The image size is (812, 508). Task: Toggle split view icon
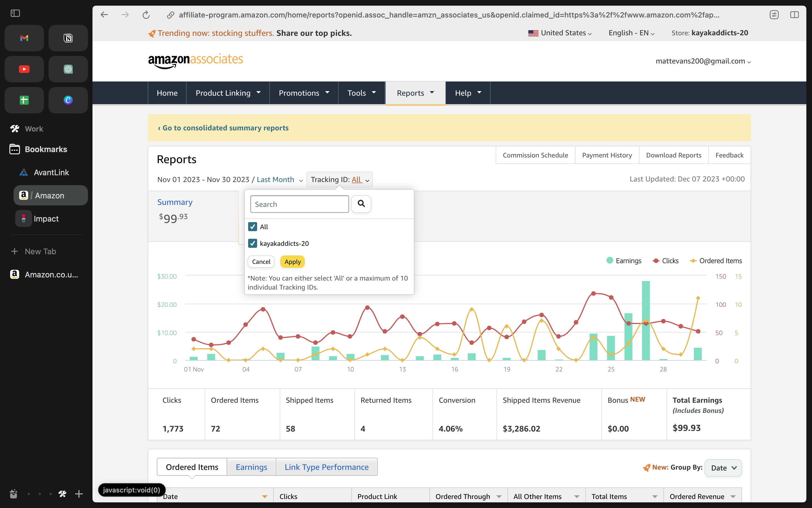(x=794, y=15)
